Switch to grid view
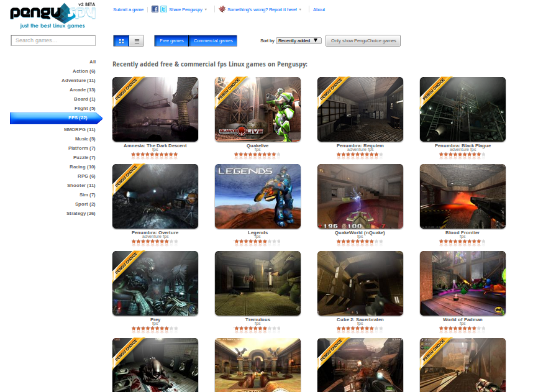Image resolution: width=533 pixels, height=392 pixels. pos(121,41)
